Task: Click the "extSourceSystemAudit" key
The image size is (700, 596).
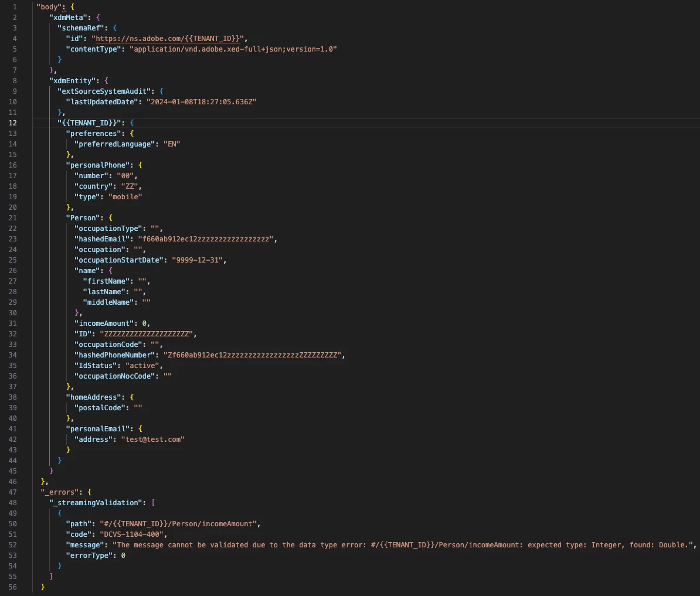Action: pyautogui.click(x=104, y=91)
